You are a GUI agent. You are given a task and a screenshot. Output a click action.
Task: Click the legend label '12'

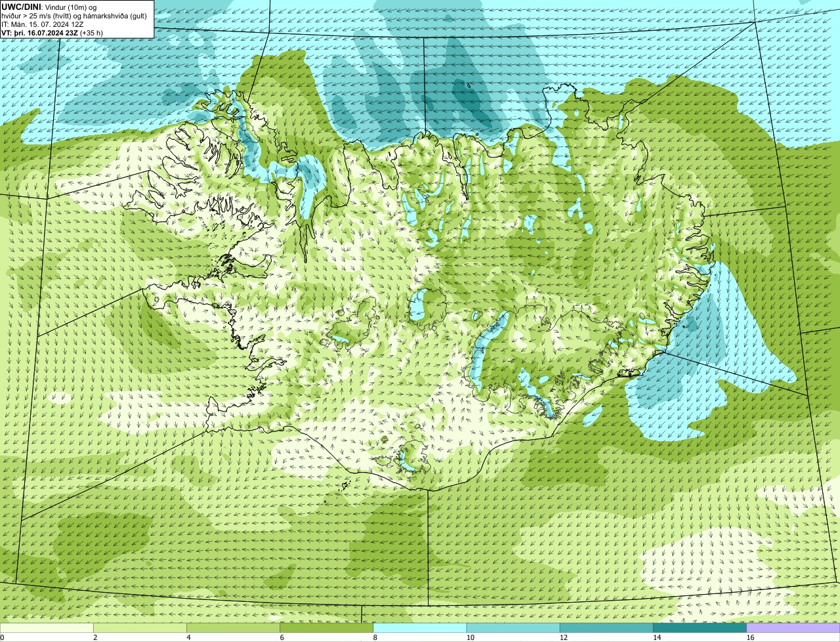coord(564,637)
